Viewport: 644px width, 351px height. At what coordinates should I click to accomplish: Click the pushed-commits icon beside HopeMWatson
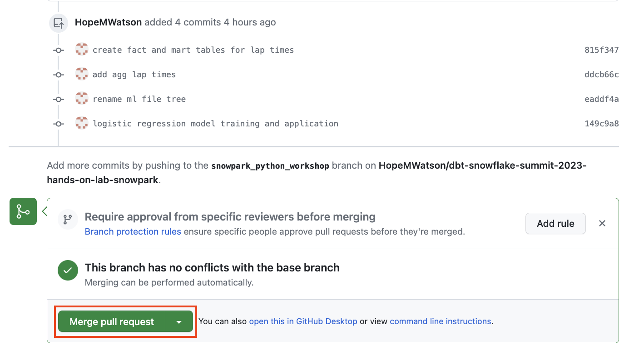[x=58, y=22]
